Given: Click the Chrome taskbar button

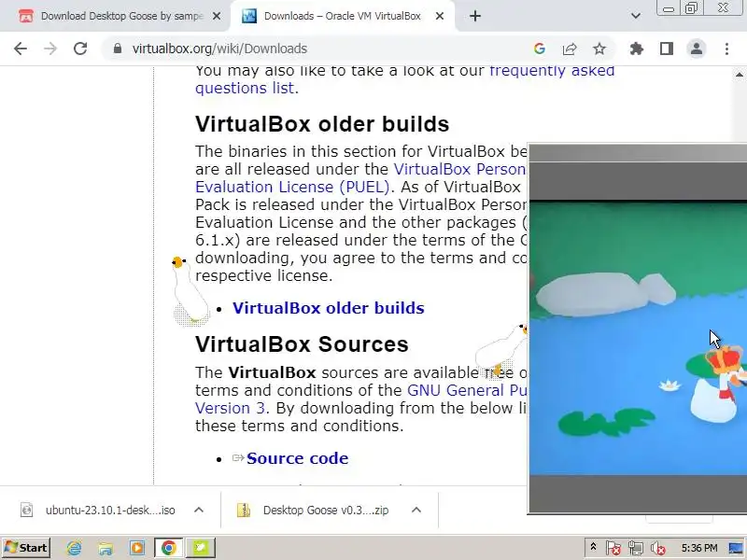Looking at the screenshot, I should [168, 548].
